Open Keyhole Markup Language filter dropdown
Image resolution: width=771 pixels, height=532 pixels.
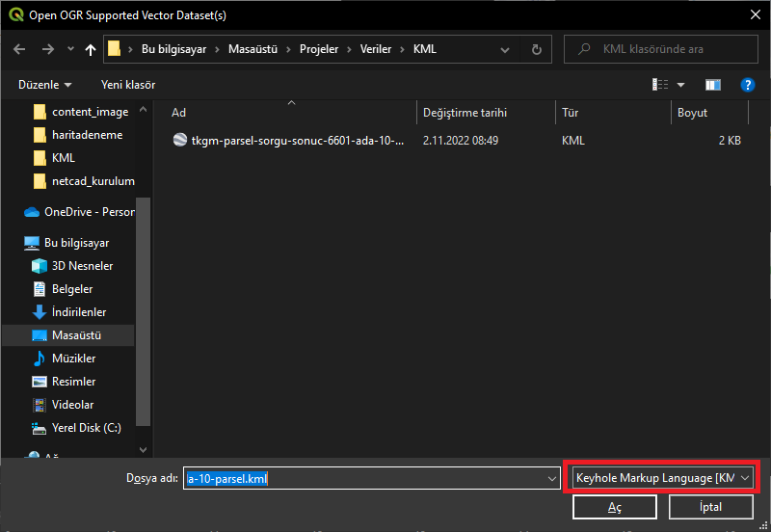(662, 478)
